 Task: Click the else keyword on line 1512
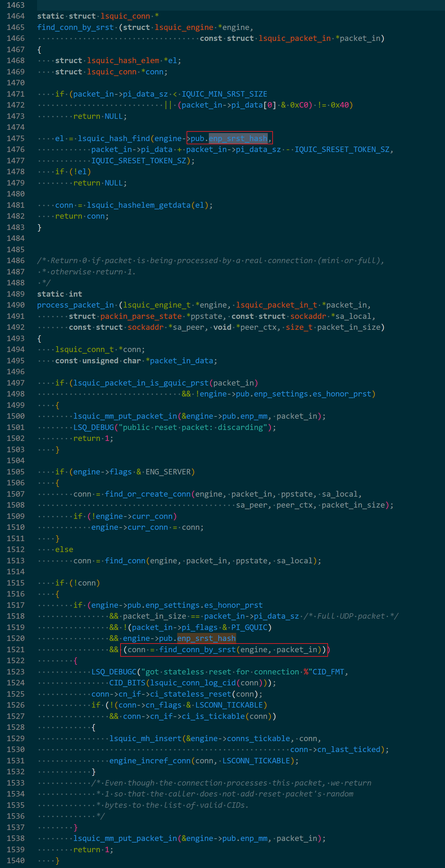64,549
